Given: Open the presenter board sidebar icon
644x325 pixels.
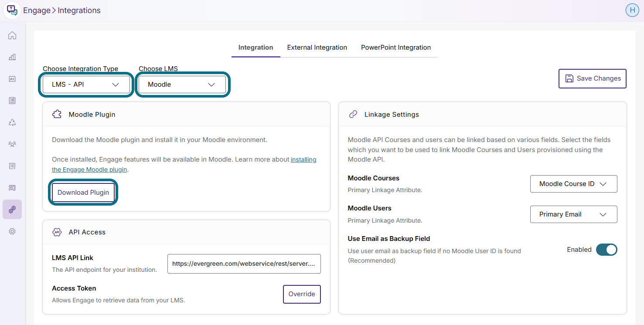Looking at the screenshot, I should coord(12,188).
